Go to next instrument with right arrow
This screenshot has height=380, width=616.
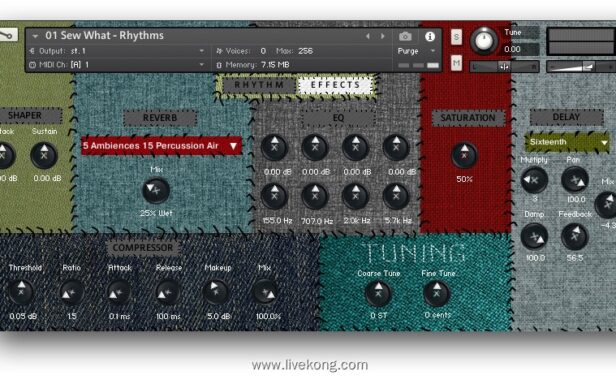point(383,36)
